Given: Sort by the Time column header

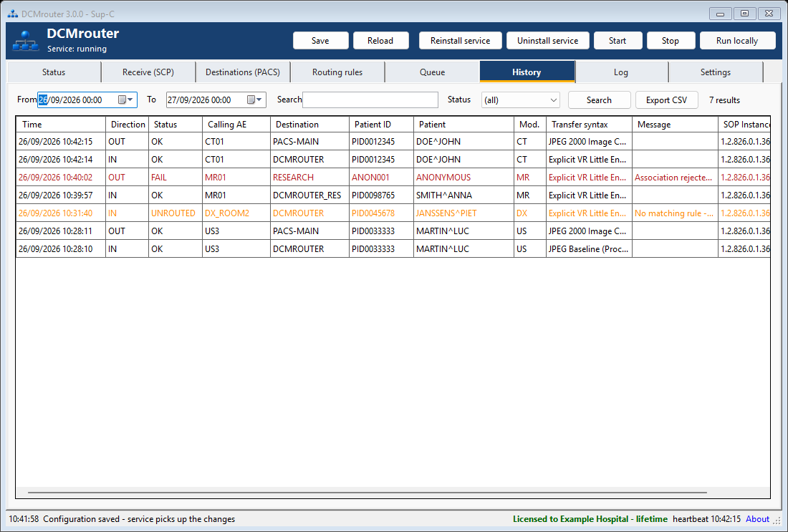Looking at the screenshot, I should pyautogui.click(x=61, y=125).
